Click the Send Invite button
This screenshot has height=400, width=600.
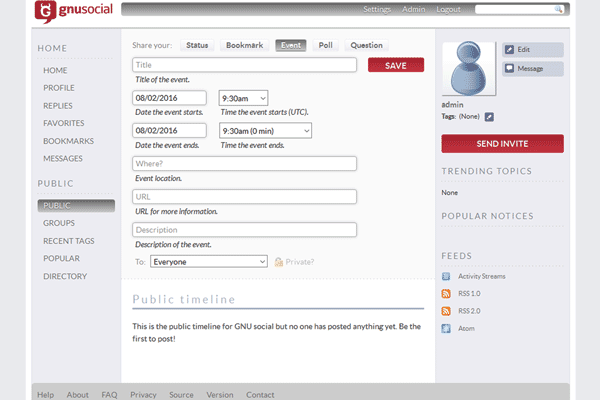tap(502, 144)
